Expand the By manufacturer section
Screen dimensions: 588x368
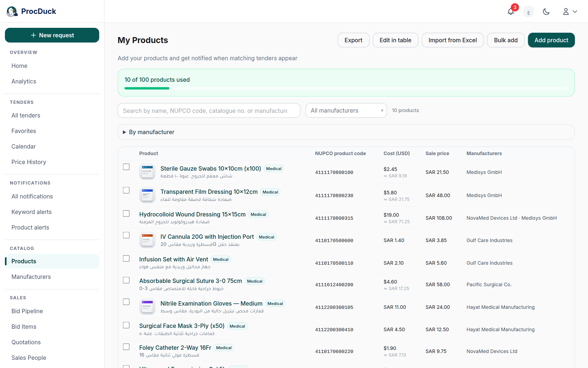click(346, 132)
